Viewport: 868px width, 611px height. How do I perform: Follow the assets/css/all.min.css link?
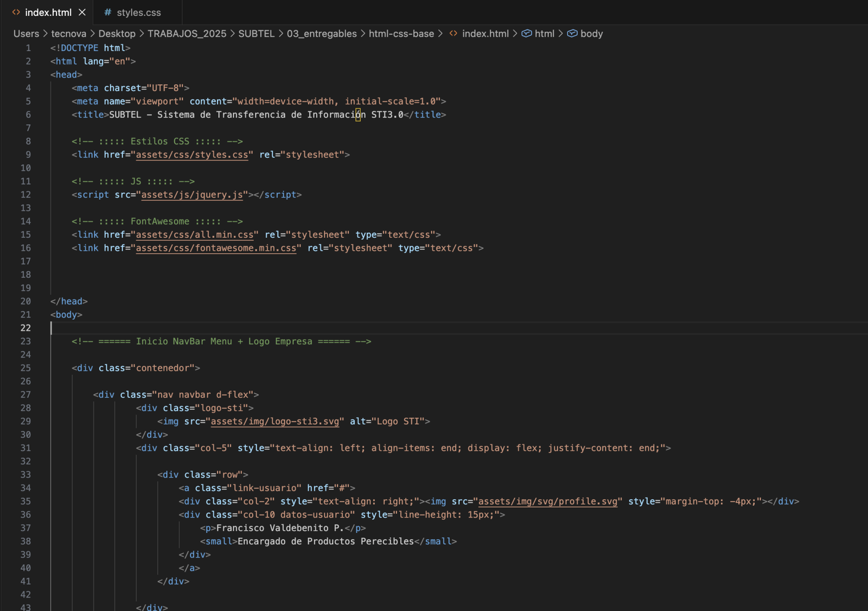[x=195, y=235]
